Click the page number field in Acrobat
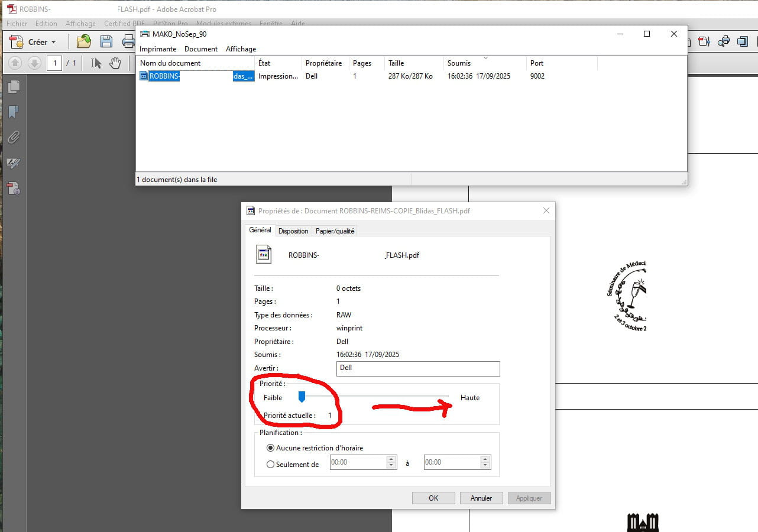 (x=54, y=63)
